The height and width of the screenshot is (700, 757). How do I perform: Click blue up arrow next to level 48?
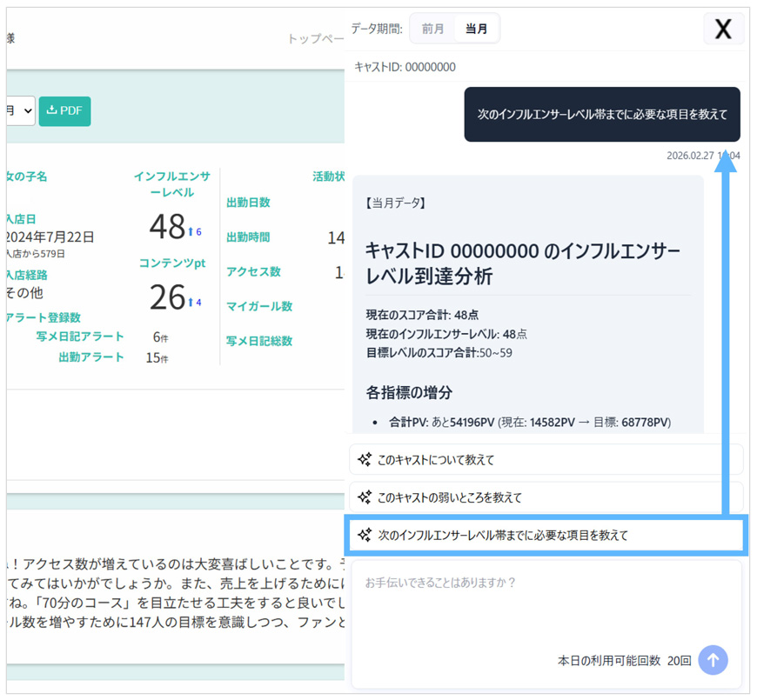click(191, 231)
